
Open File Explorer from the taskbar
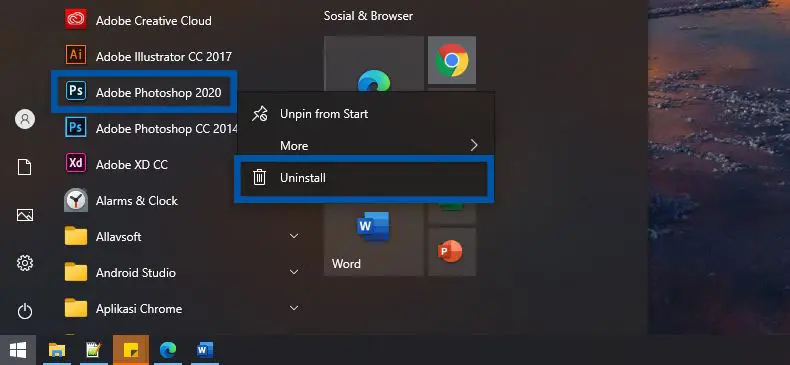(57, 349)
